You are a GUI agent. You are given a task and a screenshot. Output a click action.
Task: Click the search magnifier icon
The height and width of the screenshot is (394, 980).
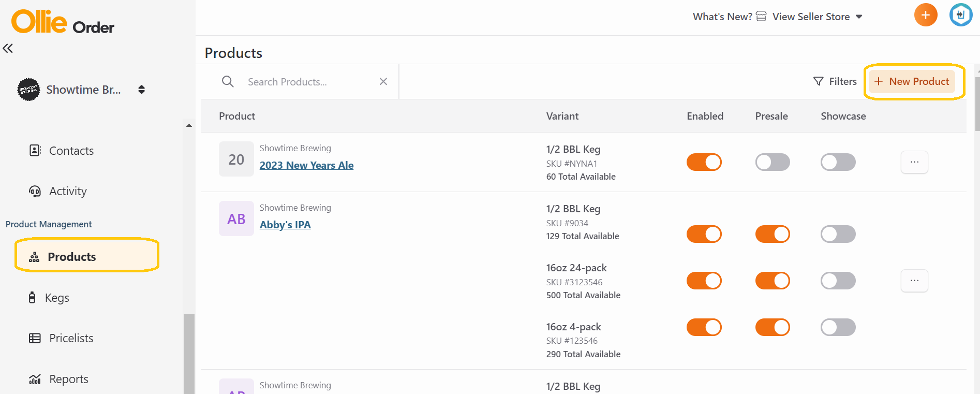click(228, 81)
